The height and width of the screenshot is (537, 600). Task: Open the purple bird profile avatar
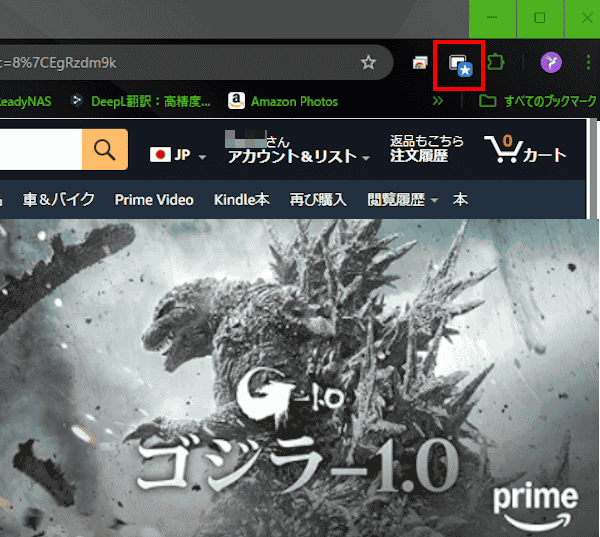551,62
